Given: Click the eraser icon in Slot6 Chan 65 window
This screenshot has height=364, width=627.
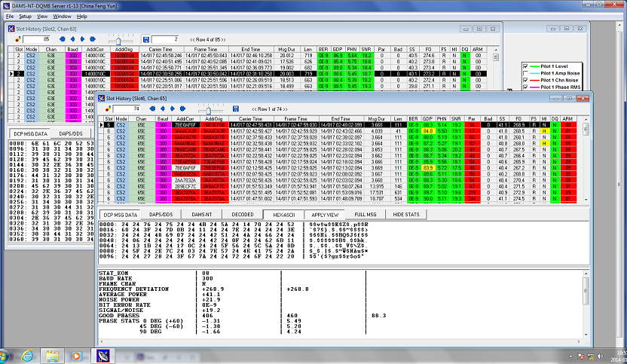Looking at the screenshot, I should (x=108, y=109).
